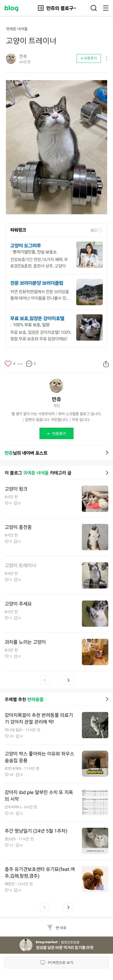Open the hamburger menu icon

106,8
